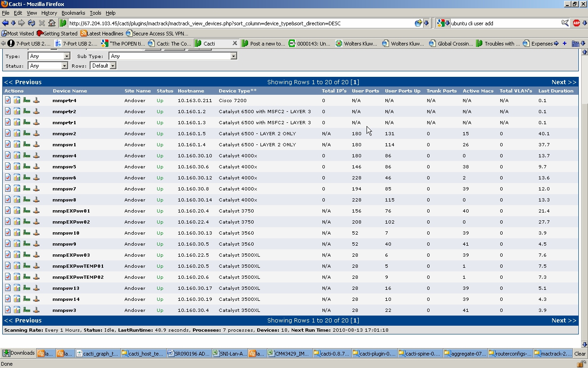Click the checkmark edit icon for mmpsw9
The width and height of the screenshot is (588, 368).
tap(8, 244)
